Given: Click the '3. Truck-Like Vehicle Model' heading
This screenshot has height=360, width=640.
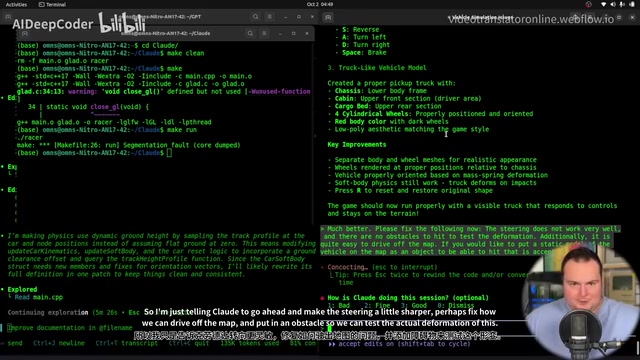Looking at the screenshot, I should 377,68.
